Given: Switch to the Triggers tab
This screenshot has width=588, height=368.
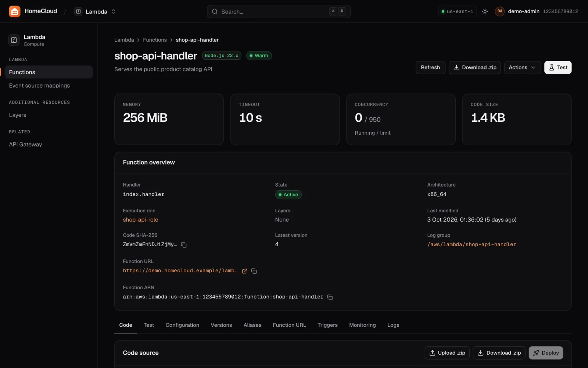Looking at the screenshot, I should tap(327, 325).
